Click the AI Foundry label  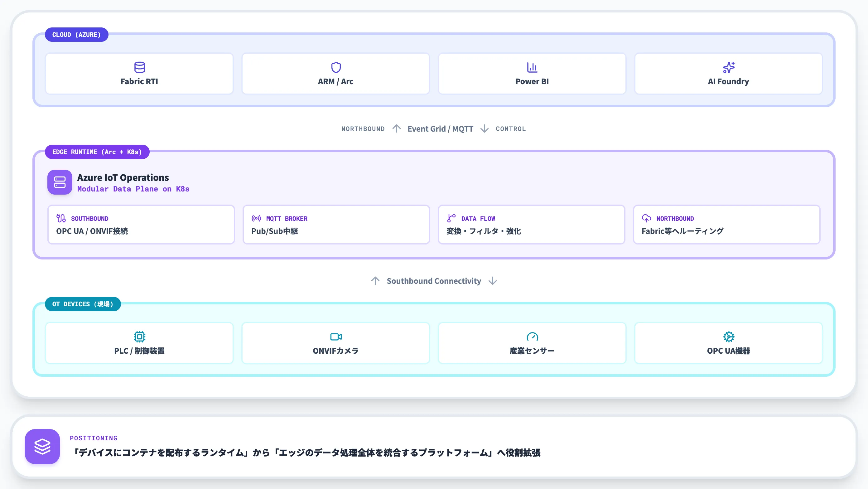pyautogui.click(x=729, y=82)
